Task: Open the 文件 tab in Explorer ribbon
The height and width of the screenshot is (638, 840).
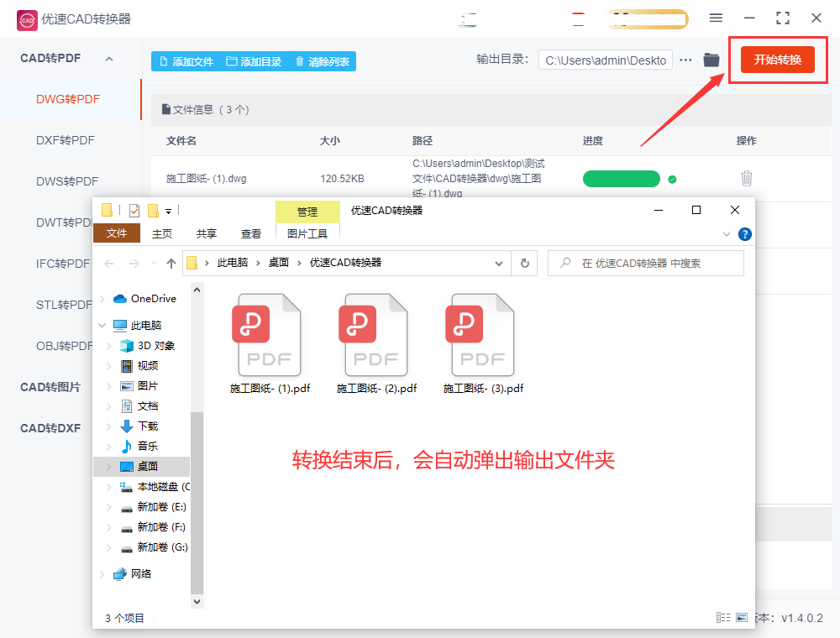Action: coord(116,233)
